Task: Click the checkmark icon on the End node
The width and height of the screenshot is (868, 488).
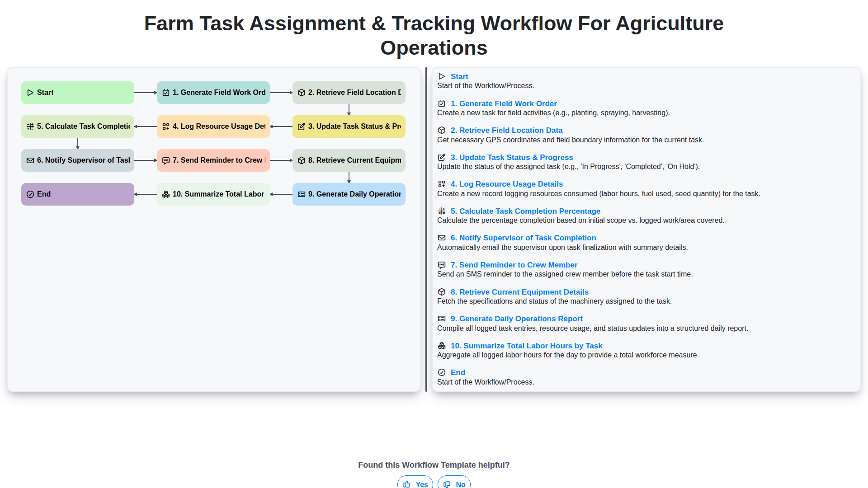Action: coord(30,194)
